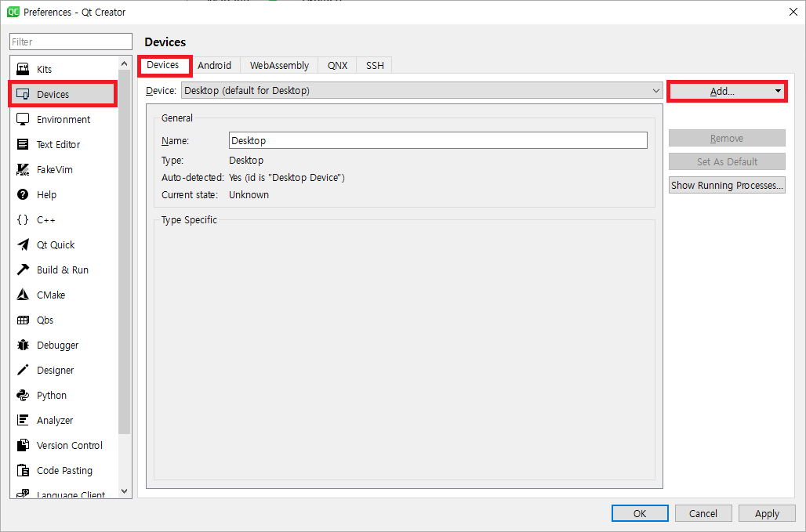The width and height of the screenshot is (806, 532).
Task: Click the Type value "Desktop"
Action: pyautogui.click(x=246, y=160)
